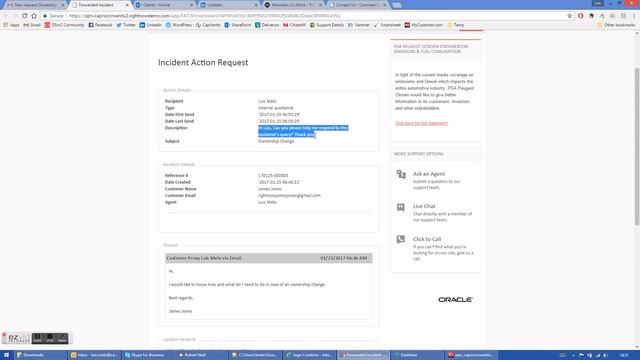Open the Click to Call link

[427, 239]
